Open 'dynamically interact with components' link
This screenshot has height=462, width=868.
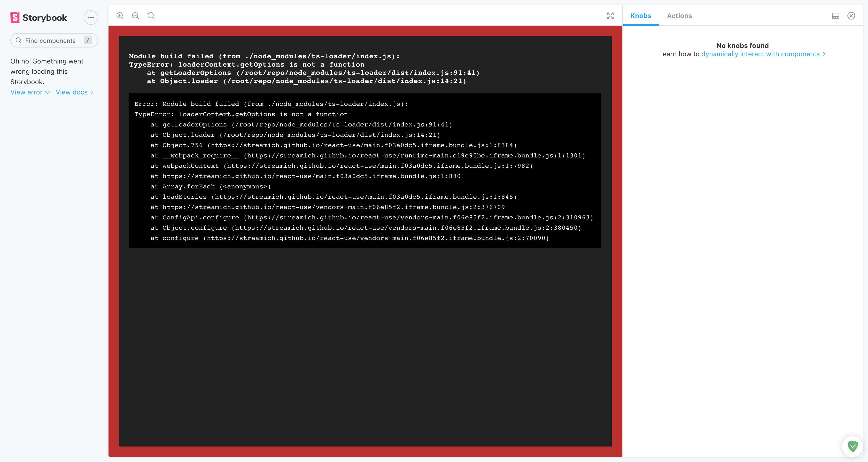pyautogui.click(x=760, y=54)
